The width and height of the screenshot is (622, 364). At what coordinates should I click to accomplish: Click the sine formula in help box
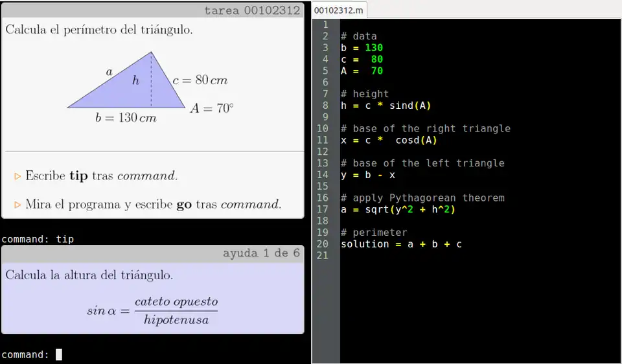pos(152,310)
